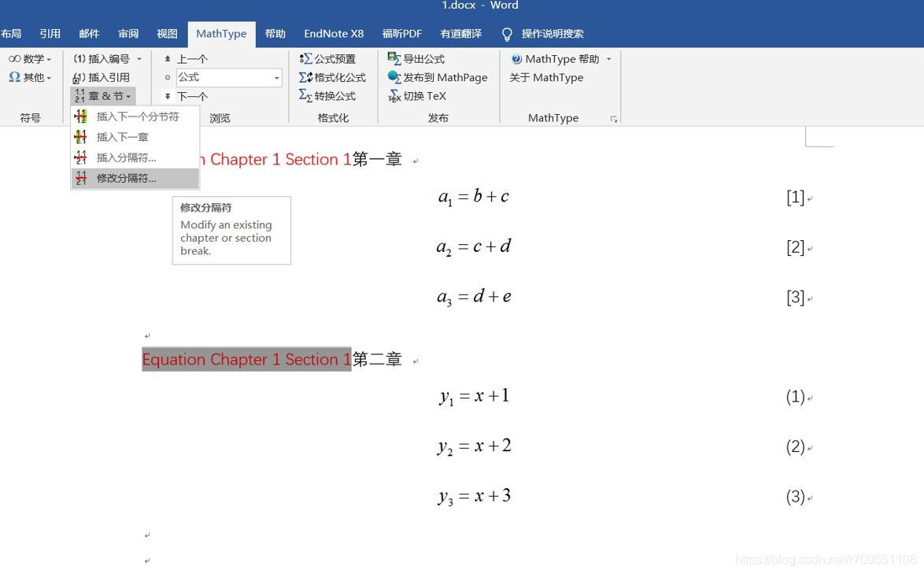Click 导出公式 export equations
924x574 pixels.
pyautogui.click(x=416, y=59)
